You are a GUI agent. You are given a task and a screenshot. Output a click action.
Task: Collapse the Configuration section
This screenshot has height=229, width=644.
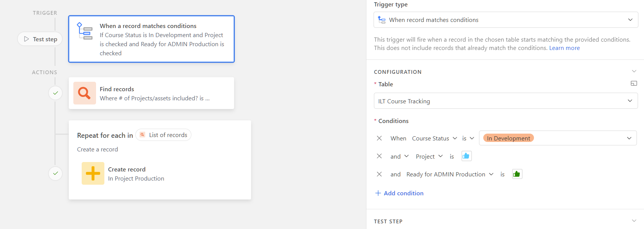coord(634,71)
